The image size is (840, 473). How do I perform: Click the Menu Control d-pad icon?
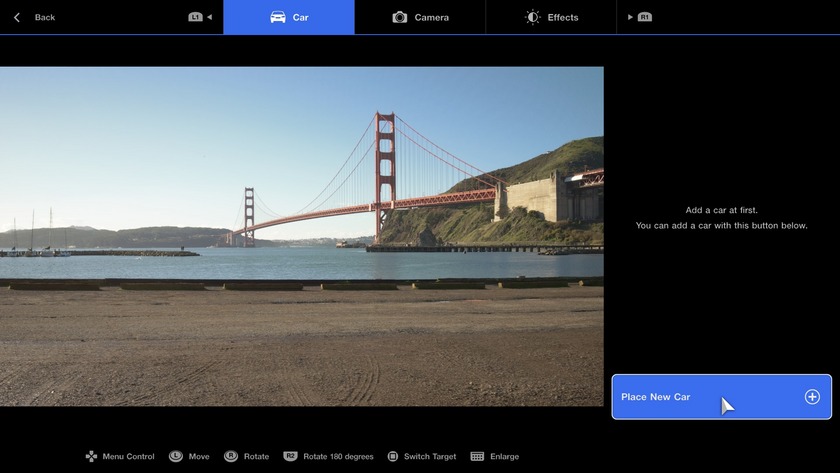[91, 456]
